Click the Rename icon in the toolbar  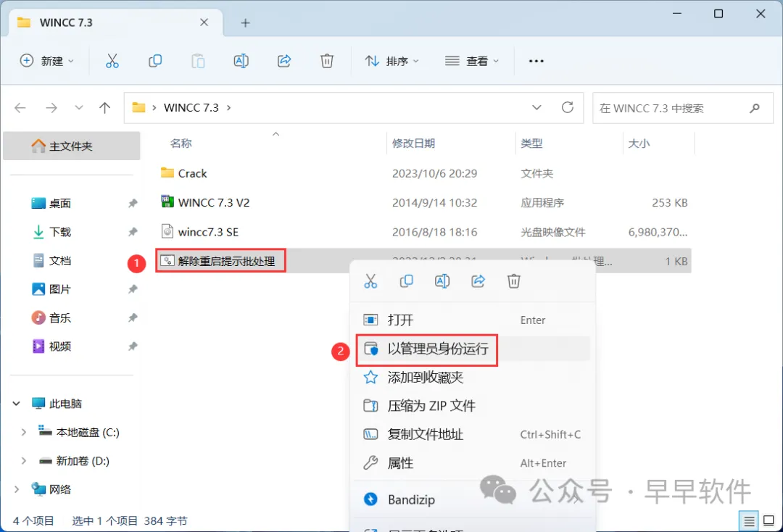pos(241,61)
